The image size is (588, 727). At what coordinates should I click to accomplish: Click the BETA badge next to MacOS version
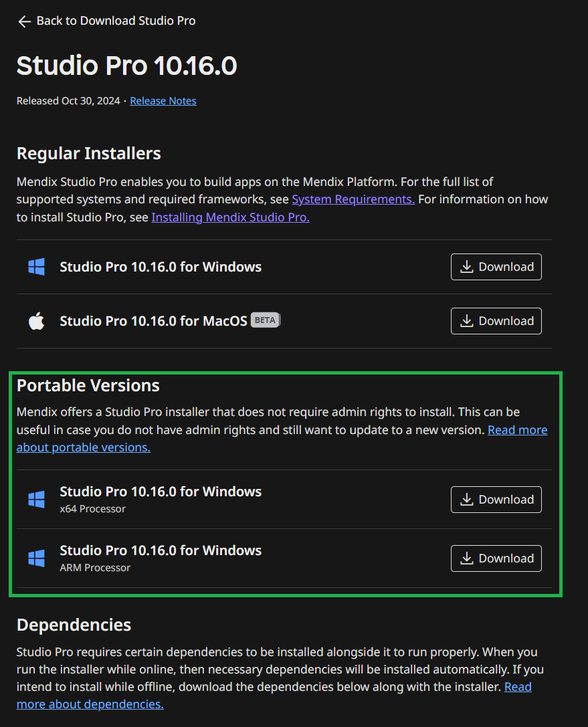click(x=265, y=320)
